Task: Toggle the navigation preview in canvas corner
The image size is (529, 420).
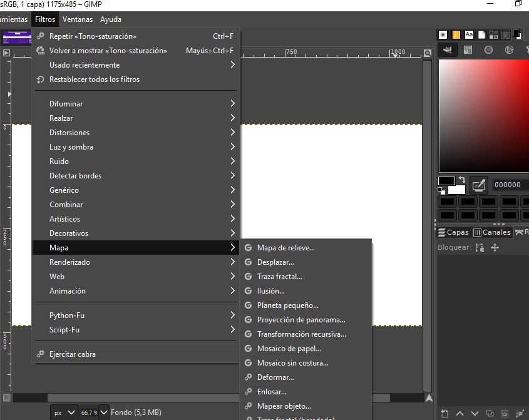Action: [x=428, y=397]
